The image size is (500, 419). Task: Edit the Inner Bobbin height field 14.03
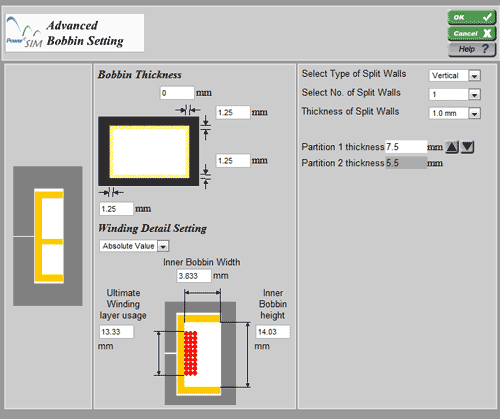click(x=273, y=332)
